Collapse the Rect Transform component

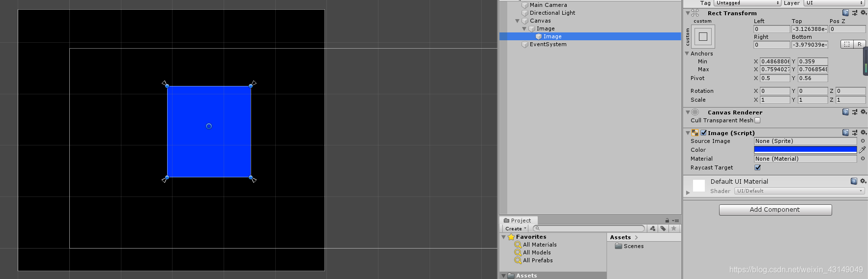(x=688, y=13)
